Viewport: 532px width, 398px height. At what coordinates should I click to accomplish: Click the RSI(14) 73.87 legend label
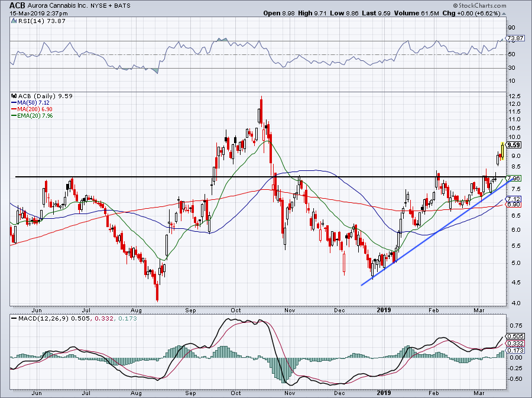click(x=41, y=21)
